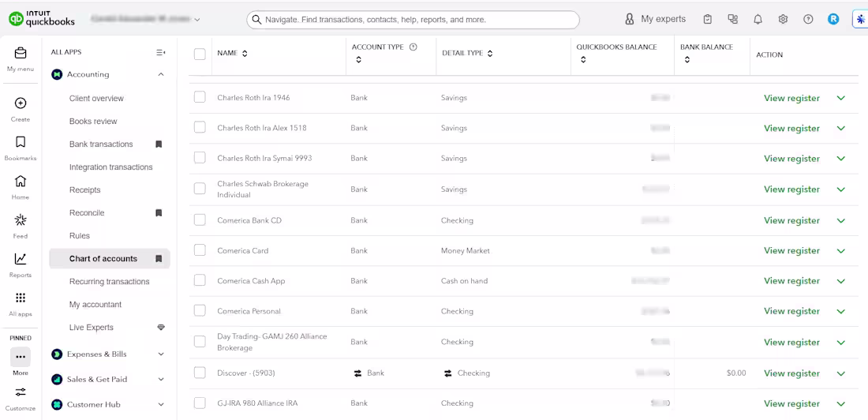The height and width of the screenshot is (420, 868).
Task: Check the Charles Roth Ira 1946 checkbox
Action: pos(200,98)
